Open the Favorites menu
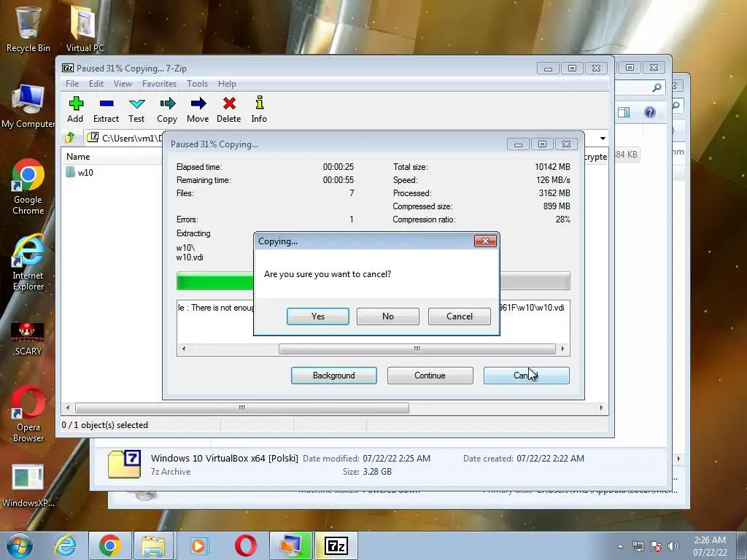 (159, 84)
